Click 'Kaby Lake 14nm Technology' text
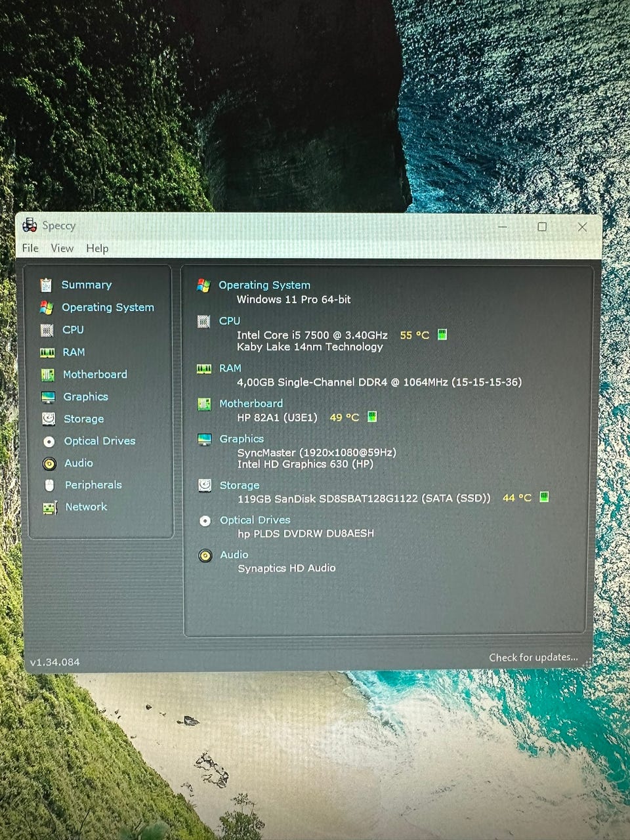Viewport: 630px width, 840px height. click(310, 346)
